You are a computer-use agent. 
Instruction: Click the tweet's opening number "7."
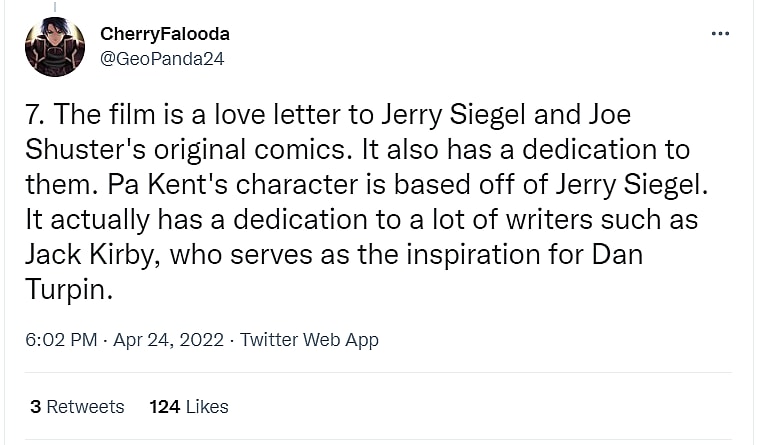(x=35, y=115)
